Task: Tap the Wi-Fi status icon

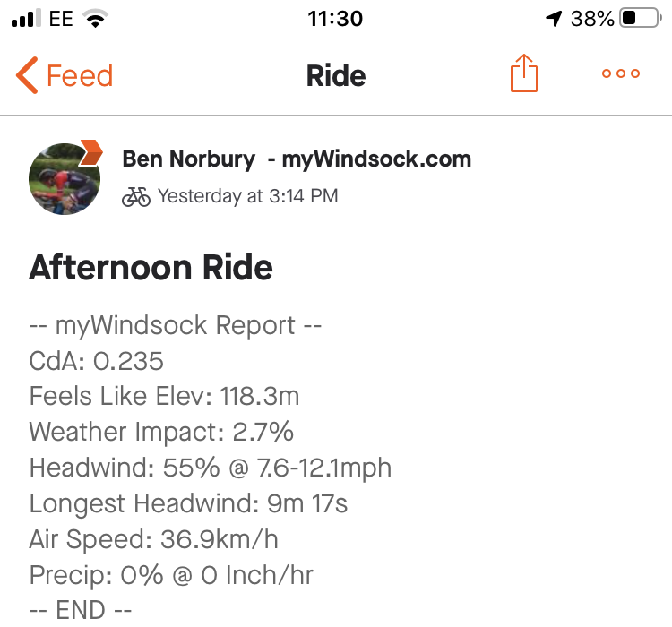Action: point(93,19)
